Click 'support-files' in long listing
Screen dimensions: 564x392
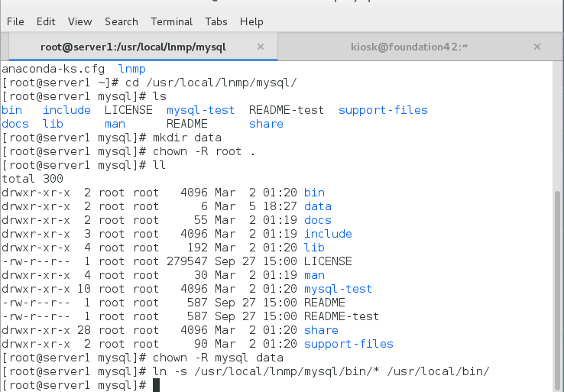pos(349,344)
